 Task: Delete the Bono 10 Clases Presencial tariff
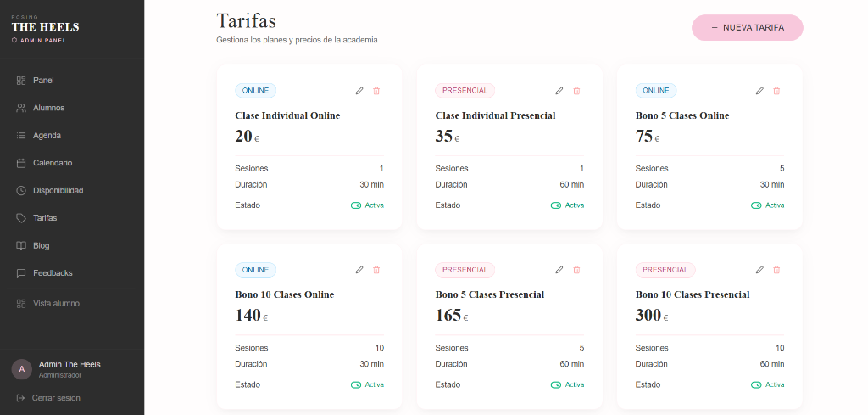776,270
